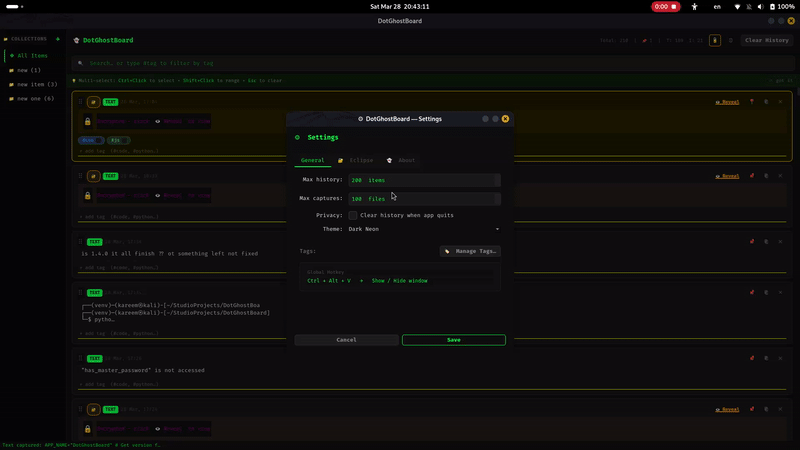Click the Manage Tags button
Image resolution: width=800 pixels, height=450 pixels.
470,251
